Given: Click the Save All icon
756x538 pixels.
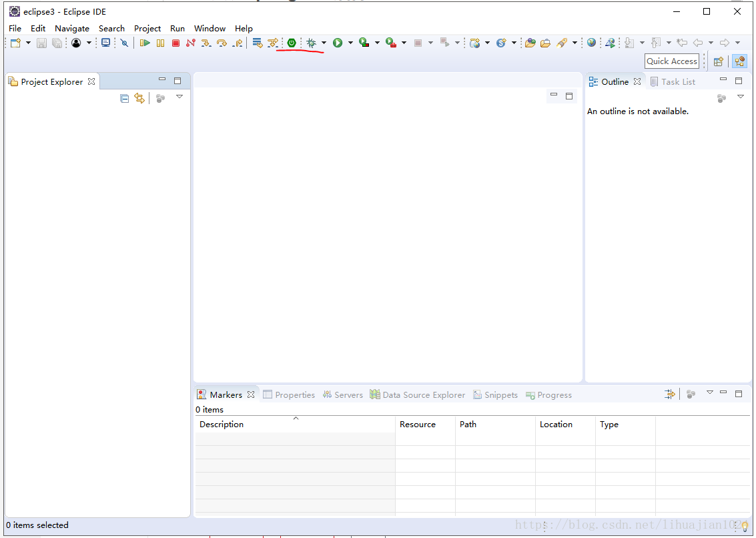Looking at the screenshot, I should point(57,43).
